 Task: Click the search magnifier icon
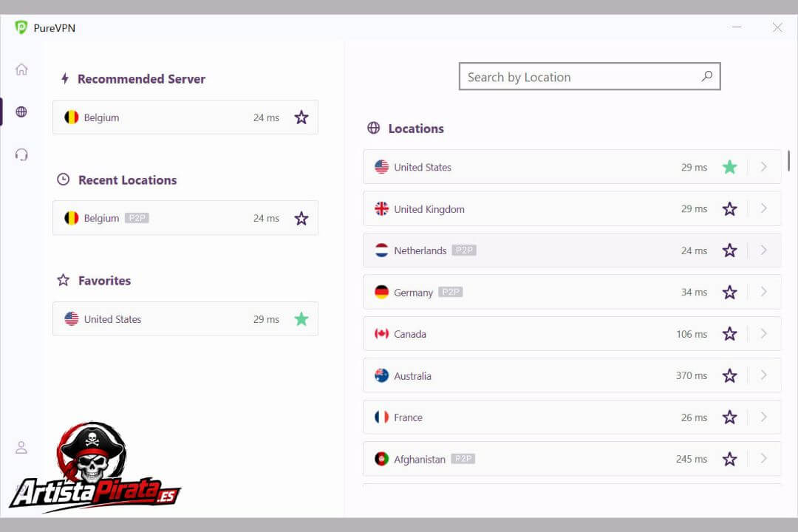click(707, 76)
